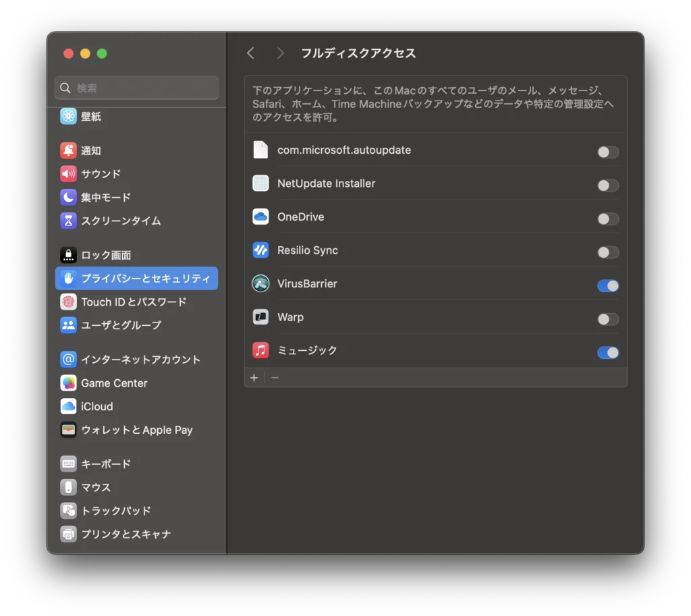This screenshot has width=691, height=616.
Task: Click the Resilio Sync app icon
Action: pos(260,250)
